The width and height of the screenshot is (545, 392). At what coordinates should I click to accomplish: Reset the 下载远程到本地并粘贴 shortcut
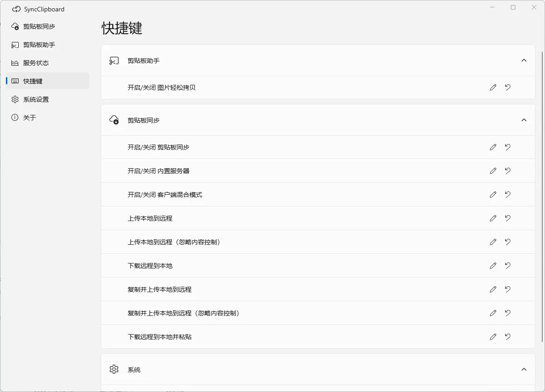click(x=508, y=337)
